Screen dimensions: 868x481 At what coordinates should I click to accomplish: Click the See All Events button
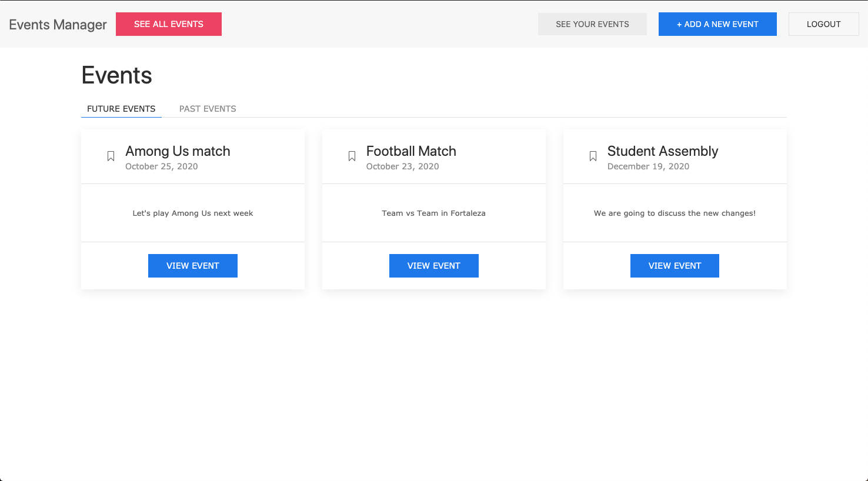click(x=169, y=24)
